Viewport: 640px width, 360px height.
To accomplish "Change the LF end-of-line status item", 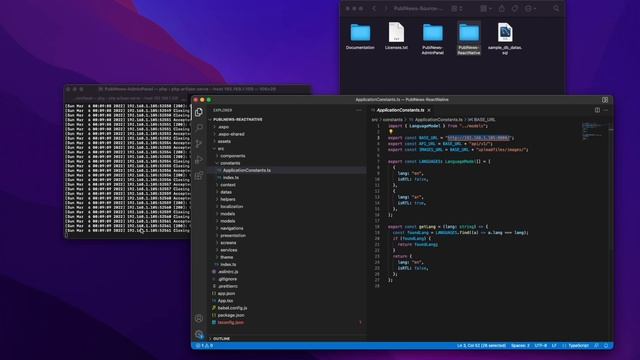I will 554,346.
